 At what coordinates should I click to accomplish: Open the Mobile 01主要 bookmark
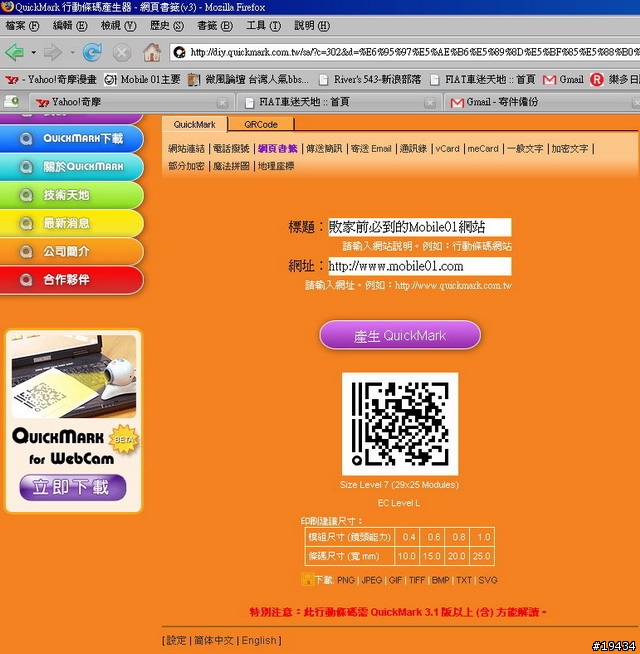coord(142,79)
